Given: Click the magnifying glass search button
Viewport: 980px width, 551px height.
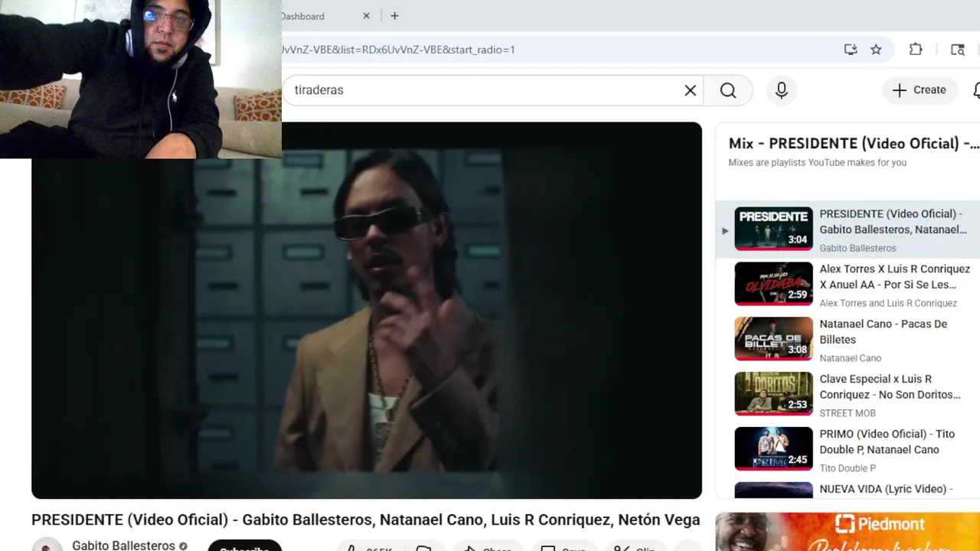Looking at the screenshot, I should click(x=728, y=90).
